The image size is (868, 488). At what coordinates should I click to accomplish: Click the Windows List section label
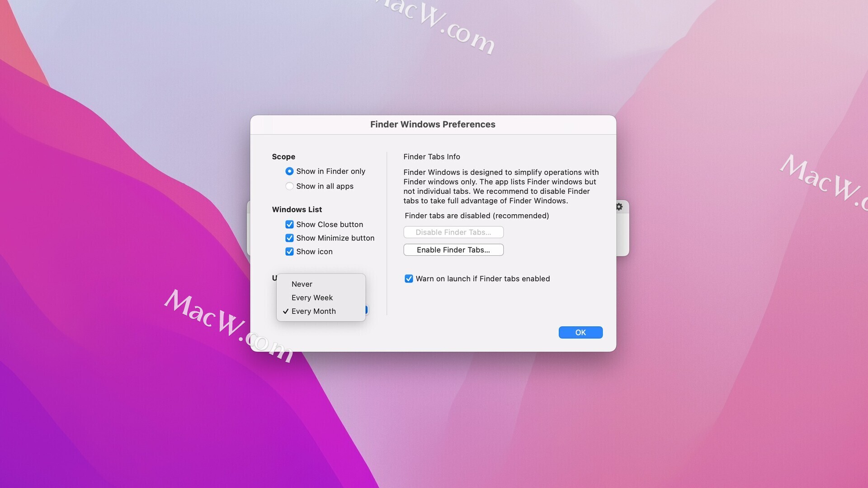[x=297, y=210]
